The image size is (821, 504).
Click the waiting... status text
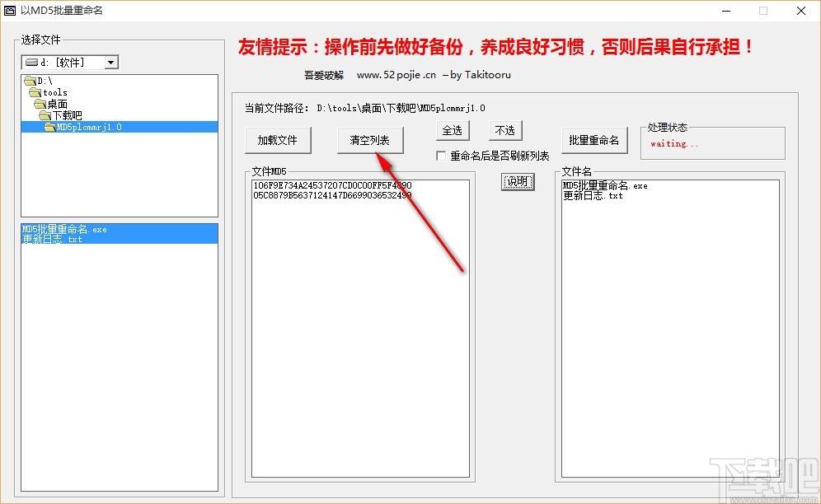pyautogui.click(x=674, y=143)
